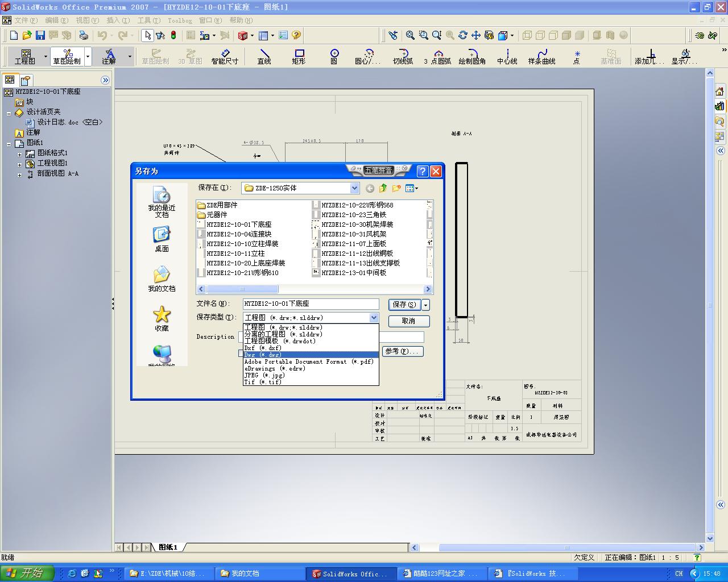Select the 3 Point Arc (3点圆弧) tool
728x582 pixels.
click(x=437, y=56)
